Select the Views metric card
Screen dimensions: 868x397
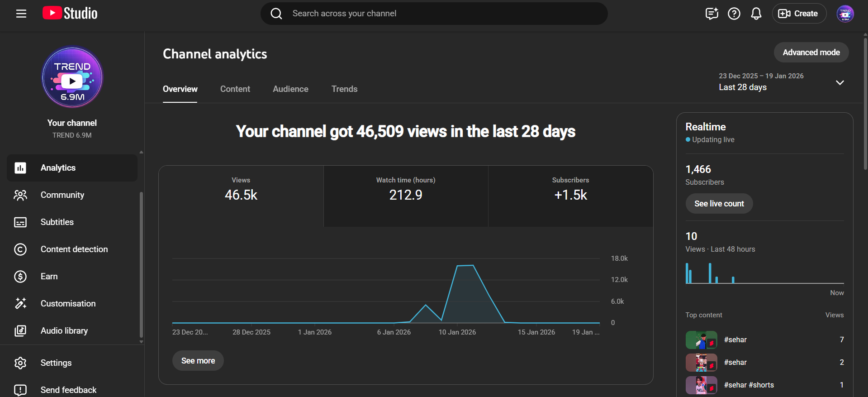point(241,196)
